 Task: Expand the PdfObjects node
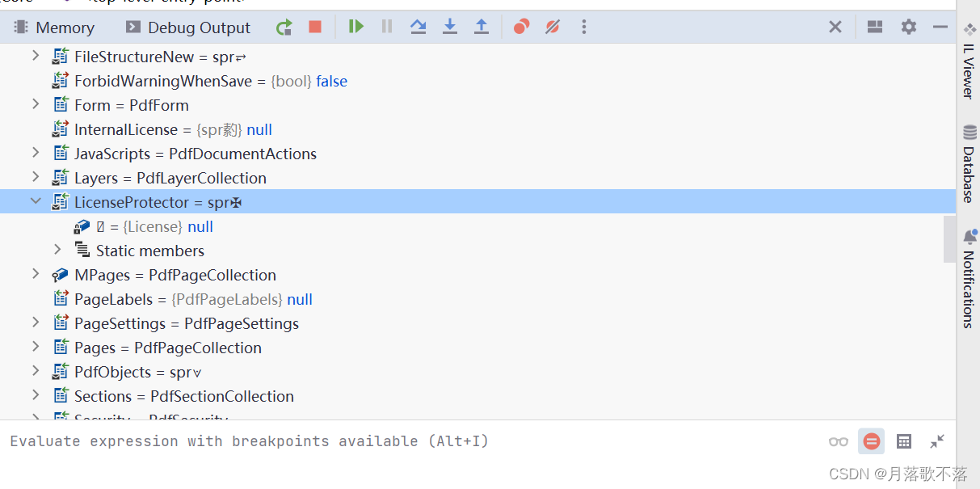coord(36,371)
